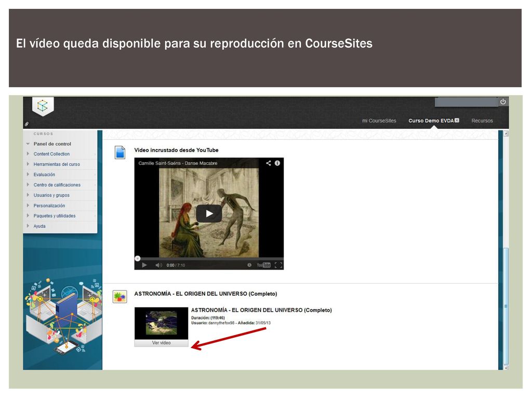
Task: Open Centro de calificaciones link
Action: [x=57, y=185]
